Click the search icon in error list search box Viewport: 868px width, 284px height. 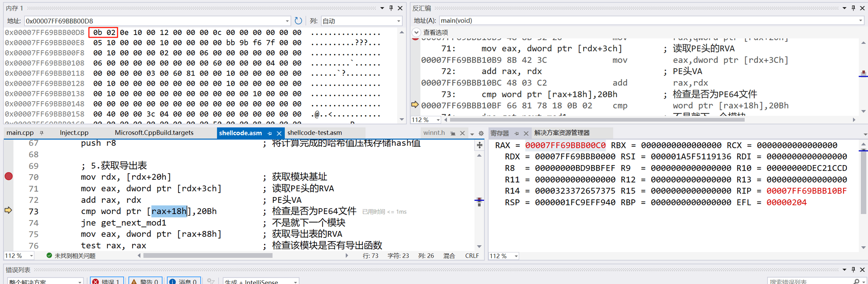pos(856,281)
